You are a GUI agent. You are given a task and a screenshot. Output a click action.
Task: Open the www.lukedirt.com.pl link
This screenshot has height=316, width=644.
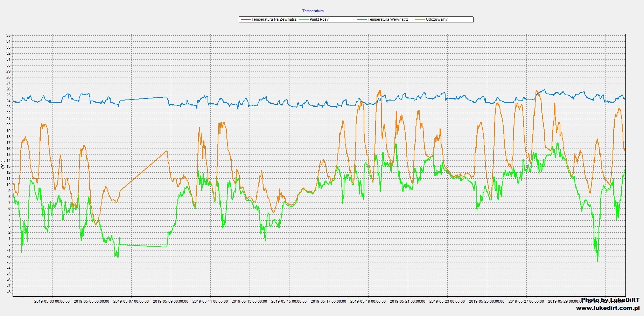pos(608,308)
